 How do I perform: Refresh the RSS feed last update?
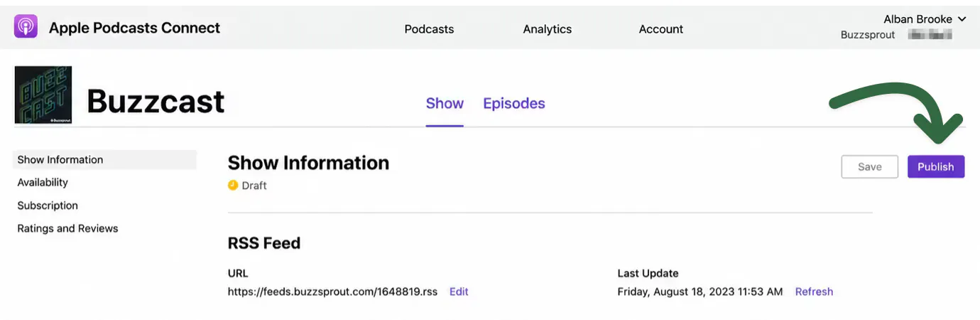[x=814, y=292]
